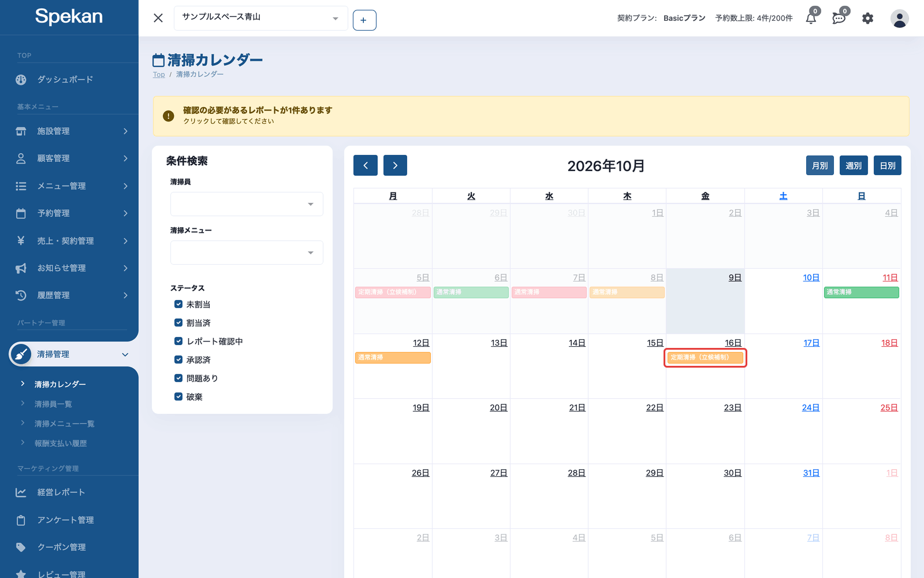
Task: Expand 顧客管理 in the sidebar
Action: tap(69, 158)
